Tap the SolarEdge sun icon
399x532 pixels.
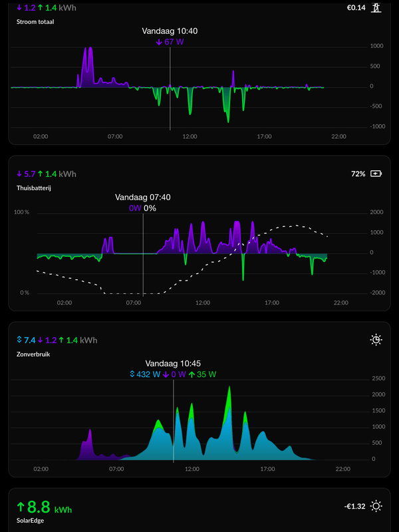(x=376, y=506)
